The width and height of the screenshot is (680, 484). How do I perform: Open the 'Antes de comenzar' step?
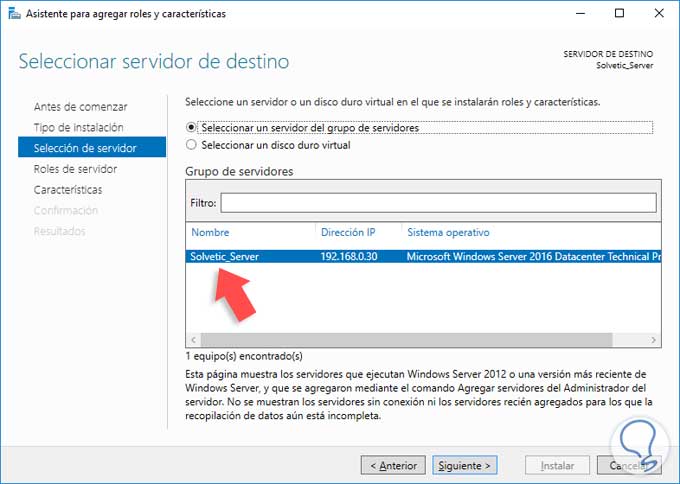click(x=80, y=107)
